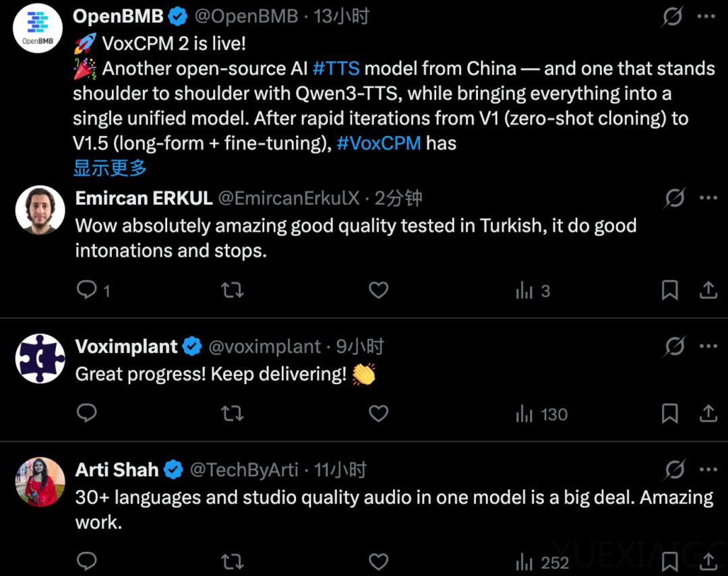
Task: Click the @voximplant handle
Action: tap(265, 347)
